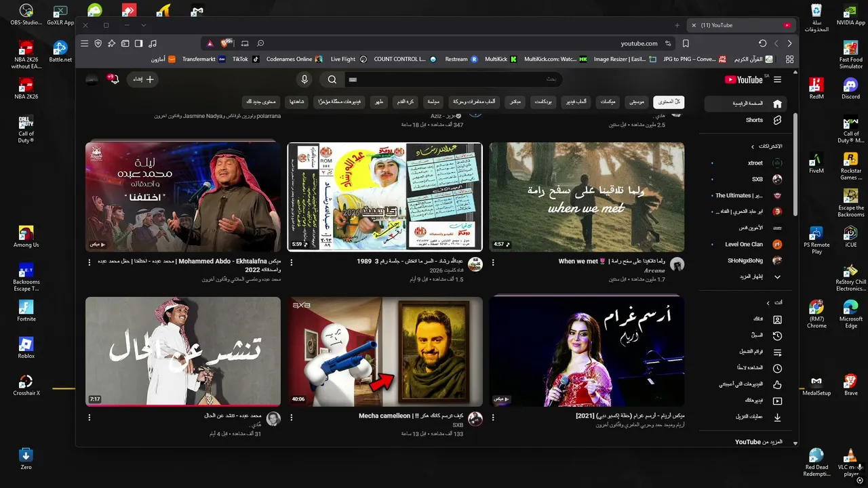Open Watch later clock icon in sidebar

pyautogui.click(x=777, y=369)
